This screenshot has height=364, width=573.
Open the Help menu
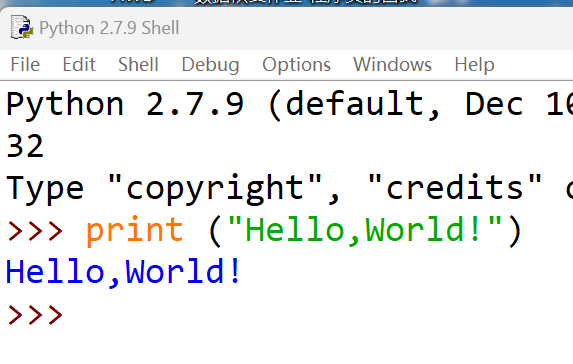click(x=474, y=65)
